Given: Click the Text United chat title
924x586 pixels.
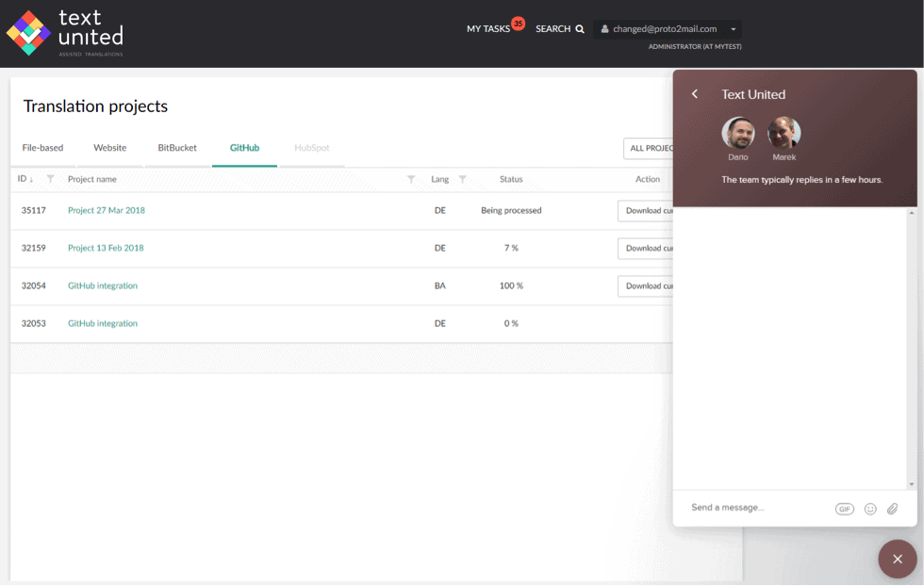Looking at the screenshot, I should (x=753, y=94).
